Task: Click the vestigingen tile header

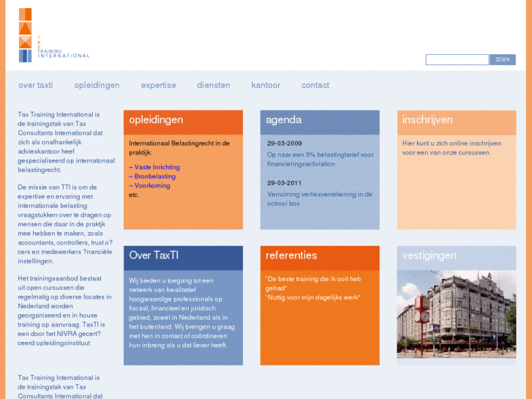Action: [457, 258]
